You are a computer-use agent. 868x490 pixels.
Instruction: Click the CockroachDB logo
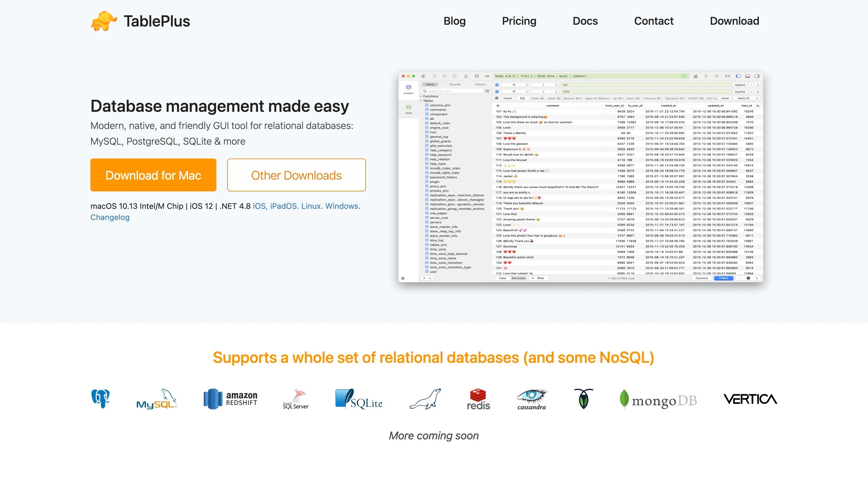pyautogui.click(x=583, y=399)
